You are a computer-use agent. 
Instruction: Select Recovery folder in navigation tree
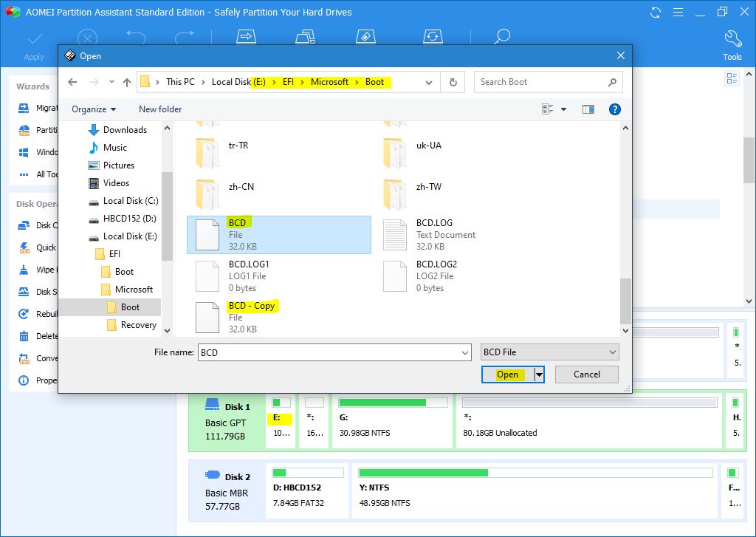click(x=138, y=325)
